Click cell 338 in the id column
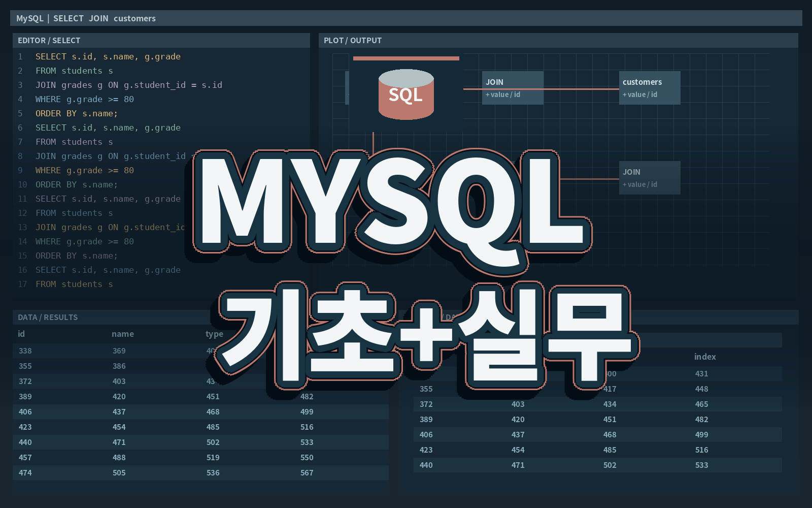812x508 pixels. (25, 351)
